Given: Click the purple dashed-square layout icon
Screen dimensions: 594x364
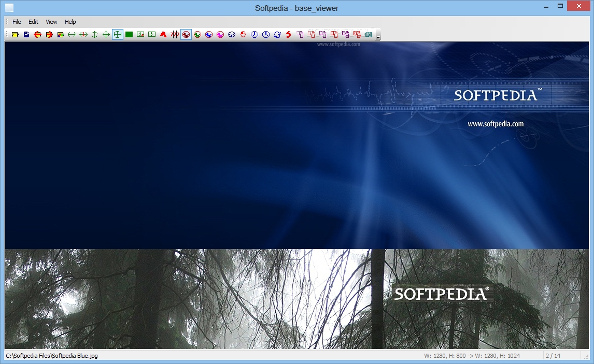Looking at the screenshot, I should pyautogui.click(x=300, y=34).
